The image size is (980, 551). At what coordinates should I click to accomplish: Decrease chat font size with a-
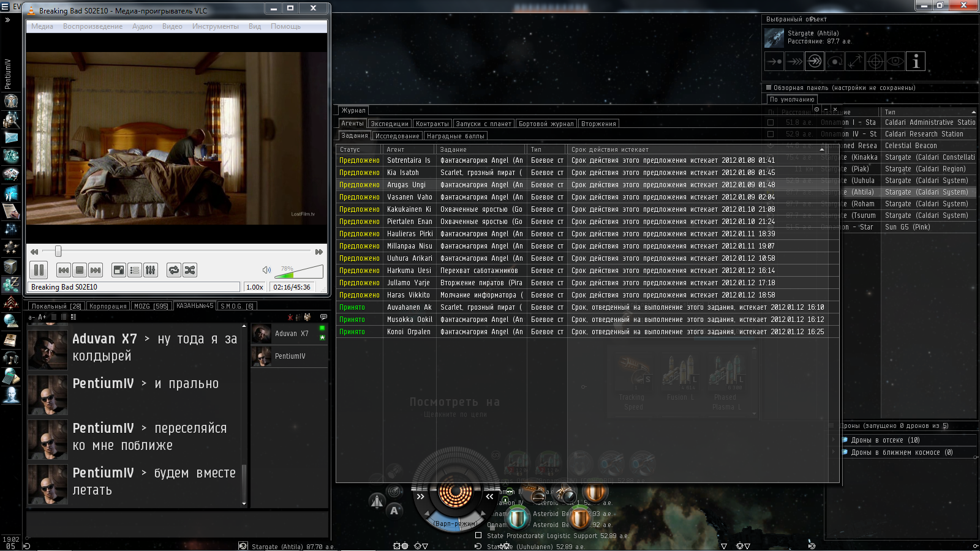(32, 317)
